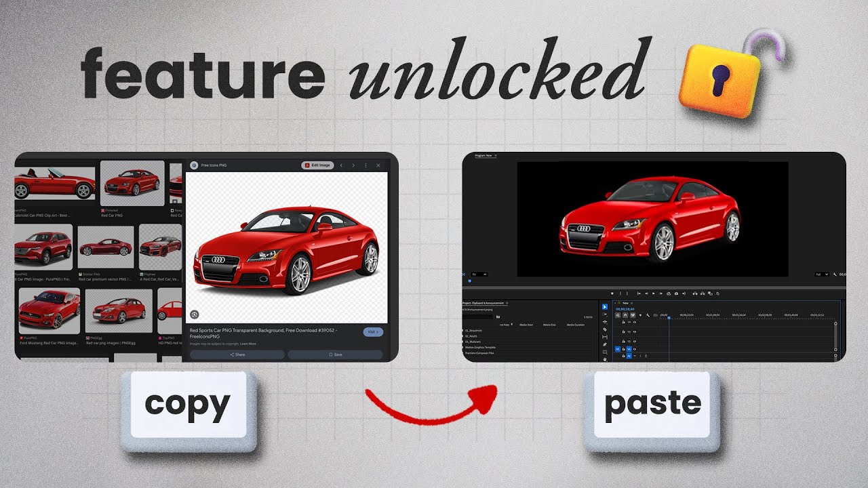The height and width of the screenshot is (488, 868).
Task: Select the Rectangle tool
Action: tap(605, 352)
